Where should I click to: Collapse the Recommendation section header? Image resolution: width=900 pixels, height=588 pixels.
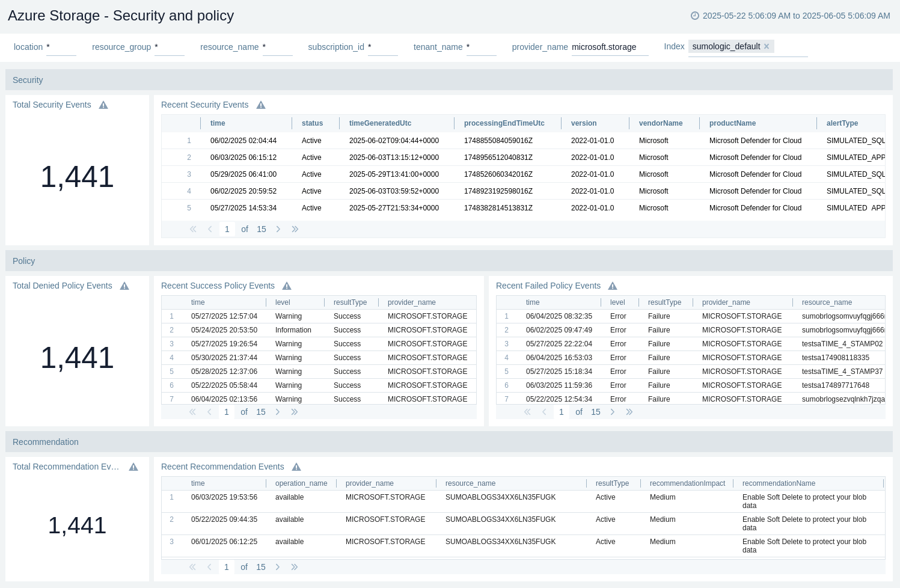[449, 442]
